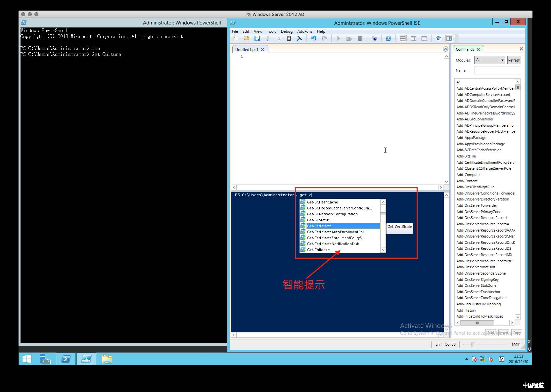
Task: Open the Tools menu
Action: [x=271, y=31]
